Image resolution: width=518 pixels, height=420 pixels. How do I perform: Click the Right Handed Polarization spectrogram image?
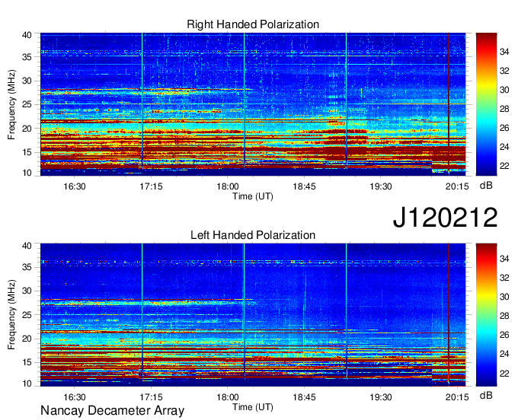click(x=253, y=104)
